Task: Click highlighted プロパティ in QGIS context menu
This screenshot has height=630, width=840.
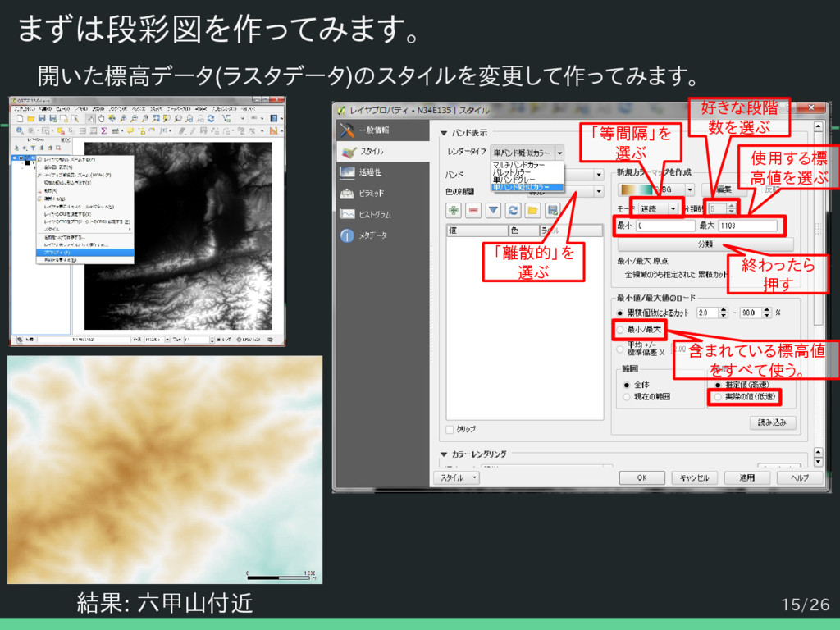Action: pos(84,252)
